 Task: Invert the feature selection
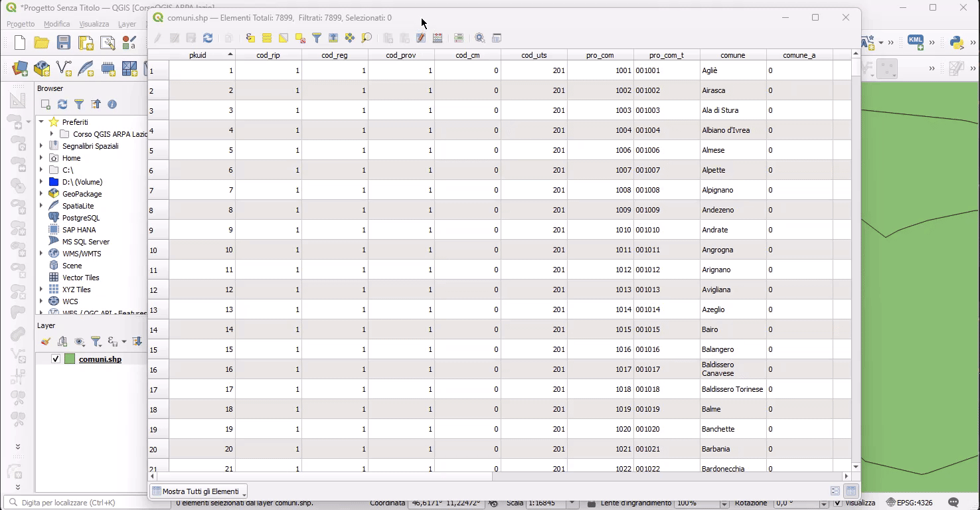pos(284,39)
